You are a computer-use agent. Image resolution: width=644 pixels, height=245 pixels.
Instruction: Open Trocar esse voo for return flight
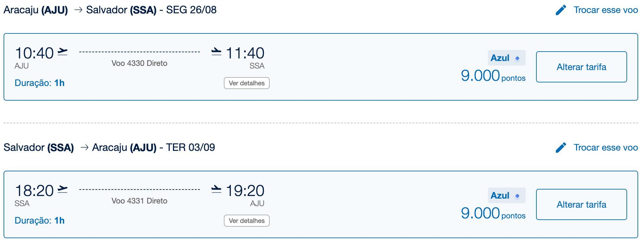(x=605, y=148)
